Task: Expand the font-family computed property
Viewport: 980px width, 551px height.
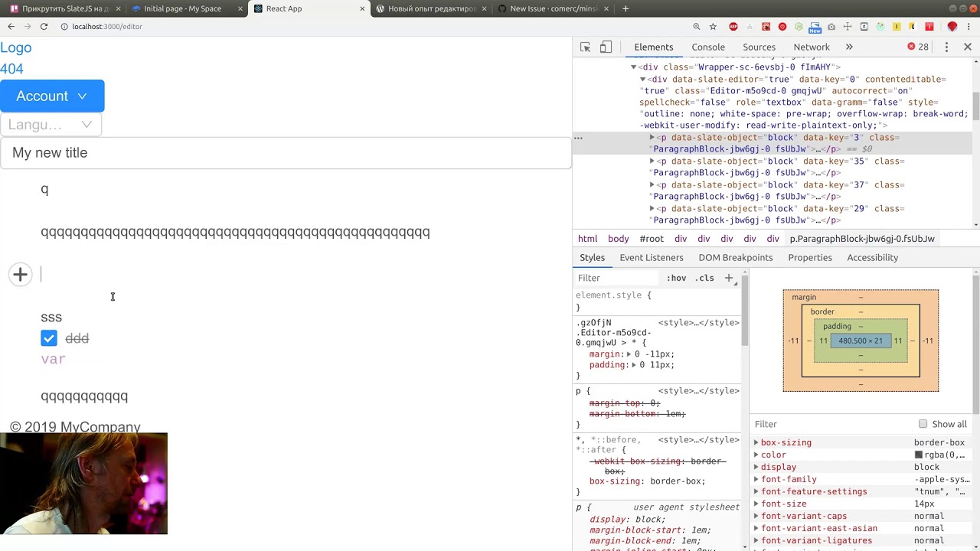Action: coord(756,479)
